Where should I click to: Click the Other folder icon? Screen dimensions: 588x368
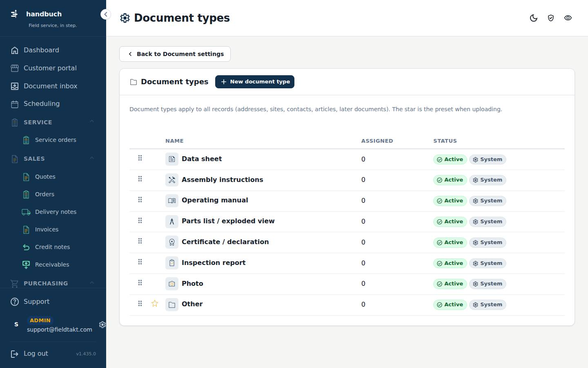(x=172, y=305)
